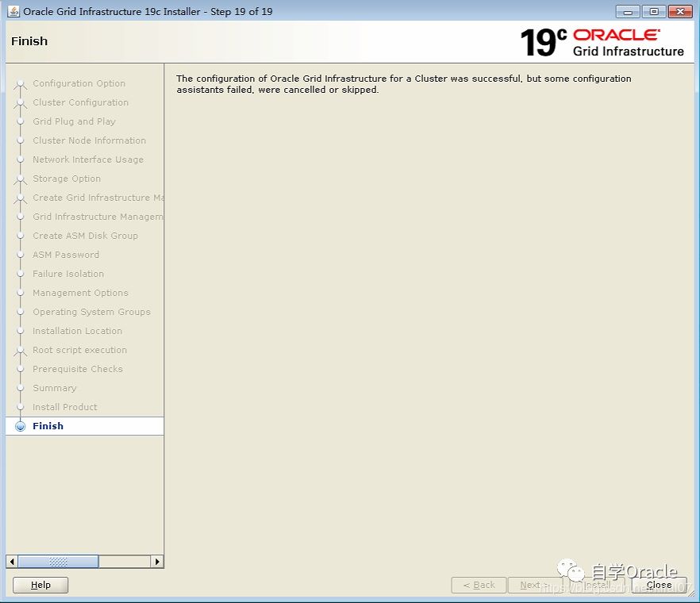Screen dimensions: 700x603
Task: Click sidebar scroll left arrow
Action: pos(12,562)
